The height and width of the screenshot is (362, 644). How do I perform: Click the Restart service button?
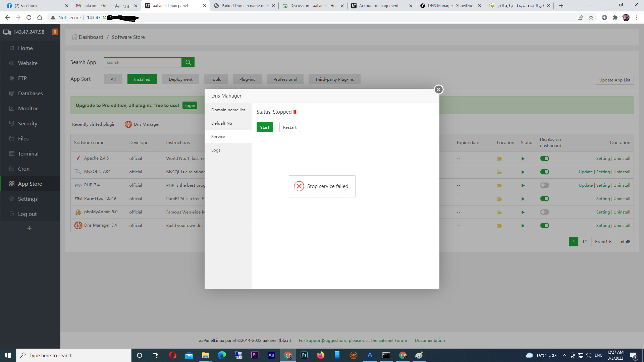289,127
